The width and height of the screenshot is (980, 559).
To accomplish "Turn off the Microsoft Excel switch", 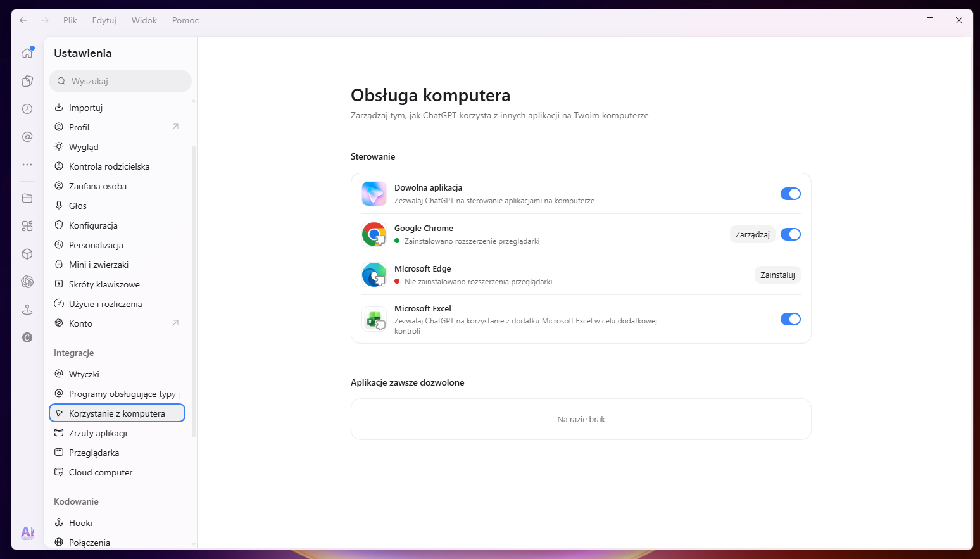I will (791, 319).
